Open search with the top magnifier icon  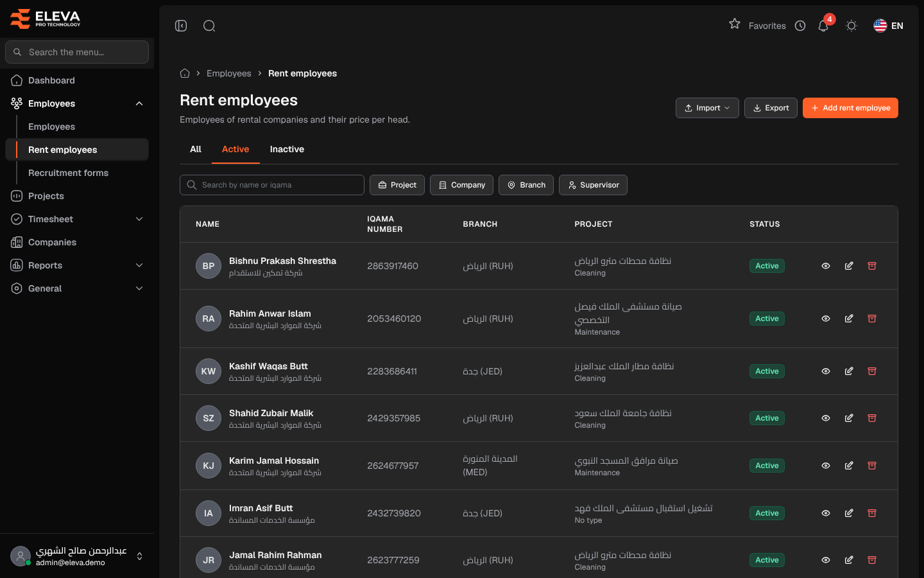point(209,26)
